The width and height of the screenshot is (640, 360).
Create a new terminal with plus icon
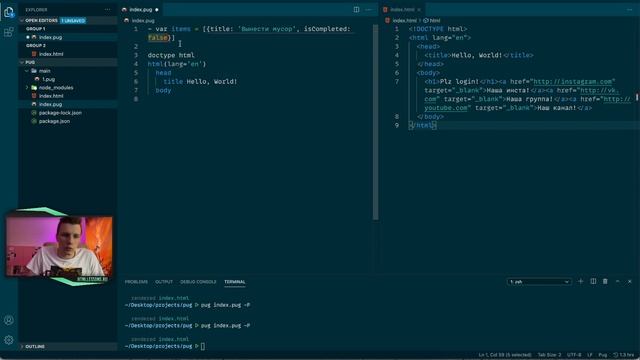[x=580, y=281]
